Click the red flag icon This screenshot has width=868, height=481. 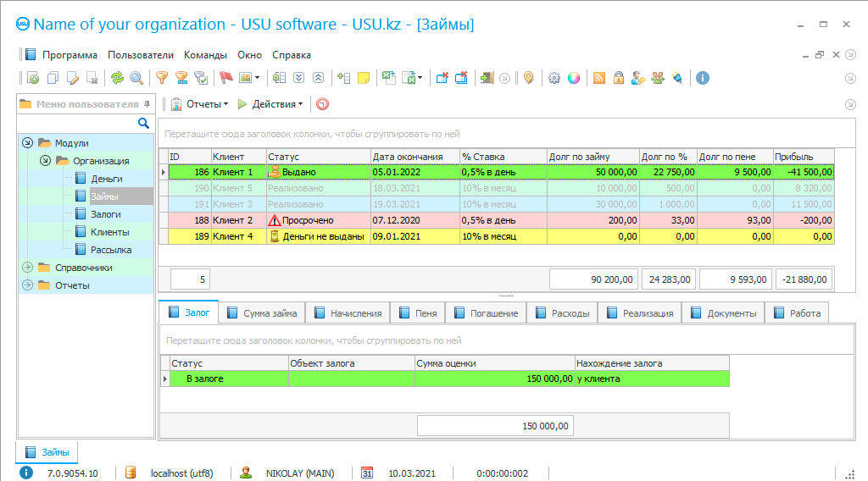coord(225,78)
